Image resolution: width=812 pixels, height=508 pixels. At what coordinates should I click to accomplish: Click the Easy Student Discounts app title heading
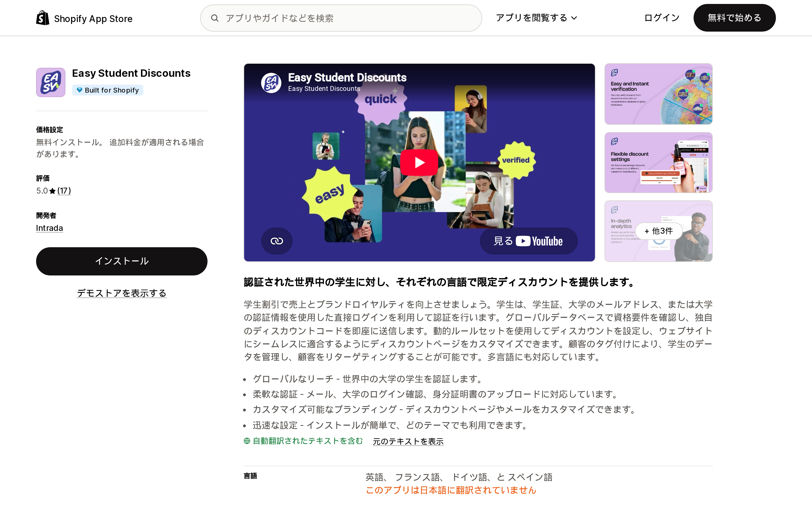click(131, 73)
